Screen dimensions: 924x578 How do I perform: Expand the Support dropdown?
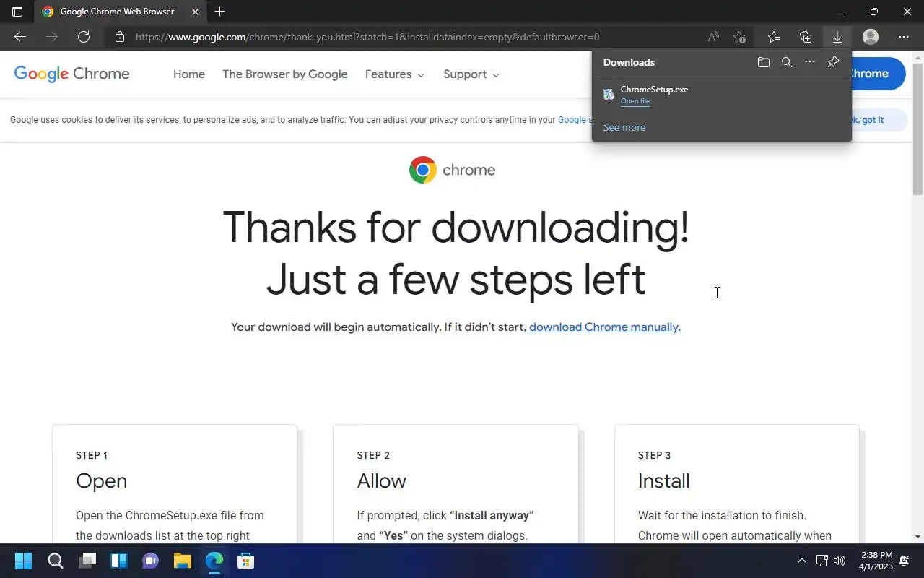click(471, 74)
